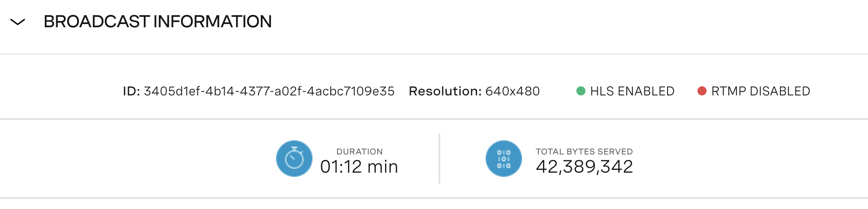Screen dimensions: 868x209
Task: Click the bottom separator below the stats
Action: click(x=434, y=198)
